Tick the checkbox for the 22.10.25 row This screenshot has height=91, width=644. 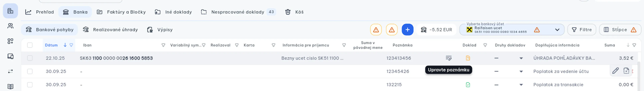(x=30, y=58)
